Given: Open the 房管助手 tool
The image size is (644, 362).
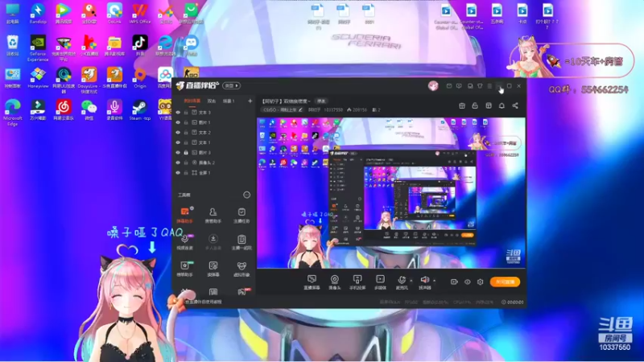Looking at the screenshot, I should [x=213, y=215].
